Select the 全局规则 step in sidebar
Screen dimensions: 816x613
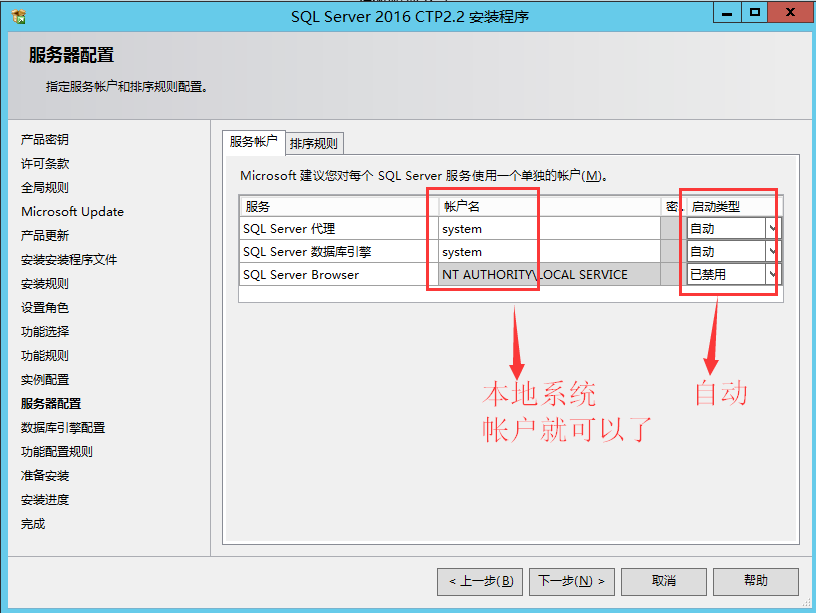pyautogui.click(x=45, y=187)
